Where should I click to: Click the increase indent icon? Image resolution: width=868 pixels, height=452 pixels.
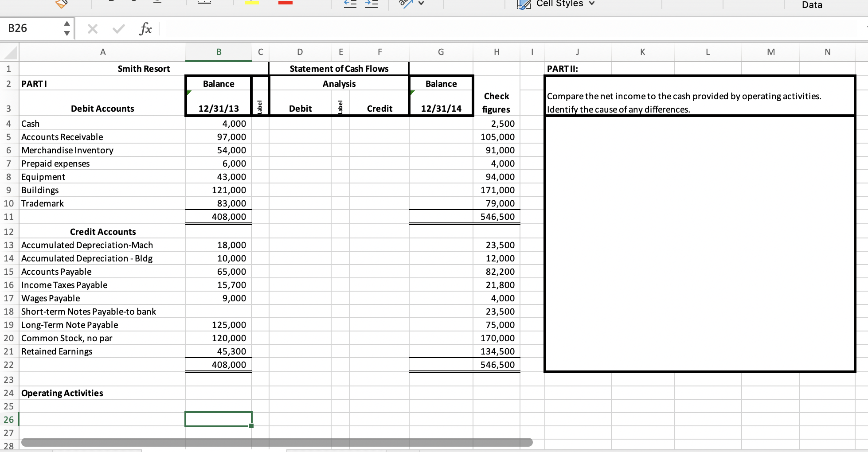(371, 4)
